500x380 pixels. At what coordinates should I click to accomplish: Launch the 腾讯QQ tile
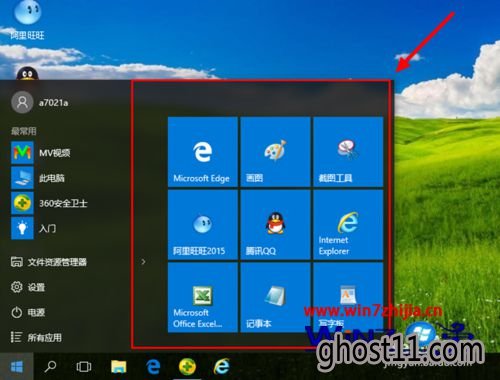275,225
